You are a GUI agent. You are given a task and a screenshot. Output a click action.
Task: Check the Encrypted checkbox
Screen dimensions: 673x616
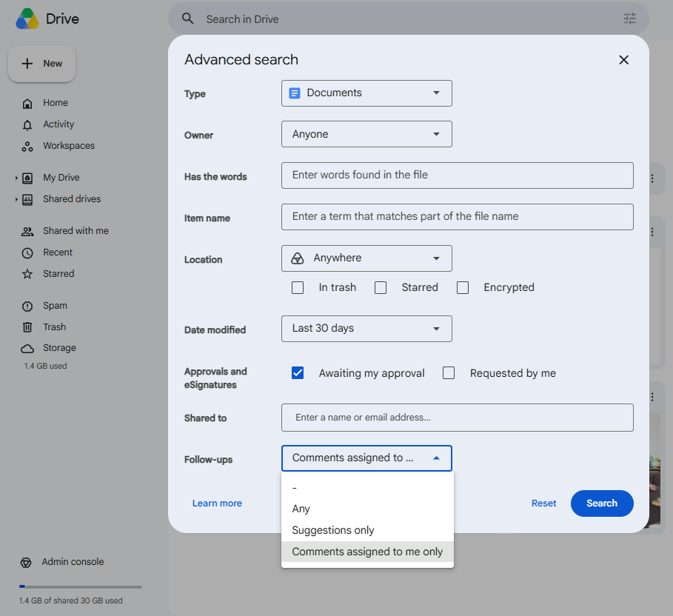click(x=463, y=287)
